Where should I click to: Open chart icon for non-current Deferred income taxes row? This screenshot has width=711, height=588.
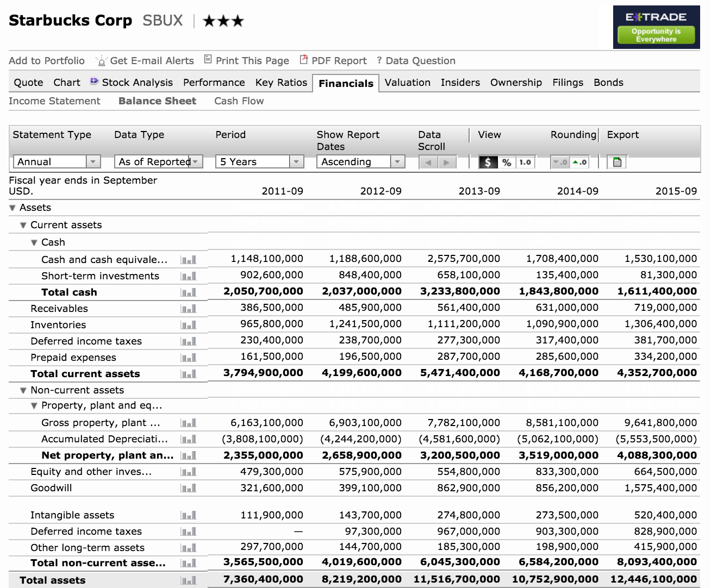[x=189, y=531]
